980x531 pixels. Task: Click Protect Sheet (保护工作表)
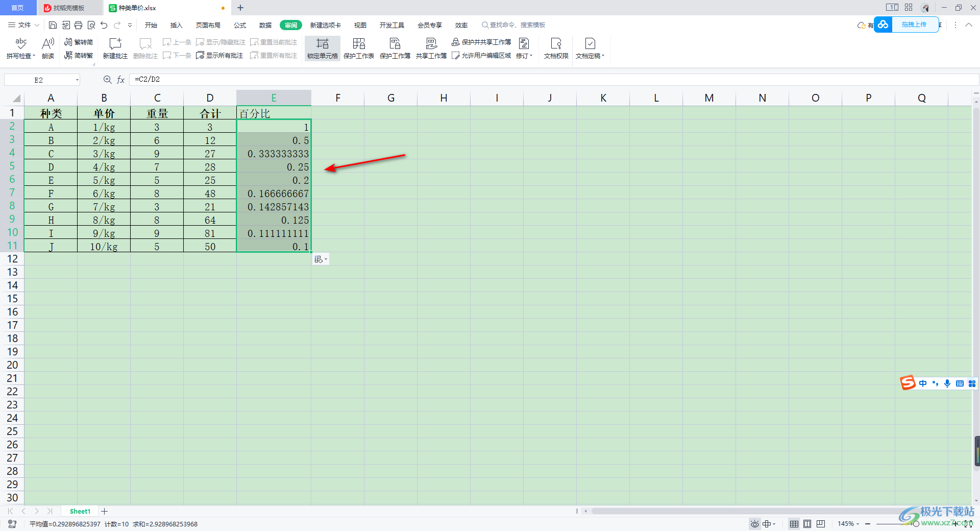359,49
